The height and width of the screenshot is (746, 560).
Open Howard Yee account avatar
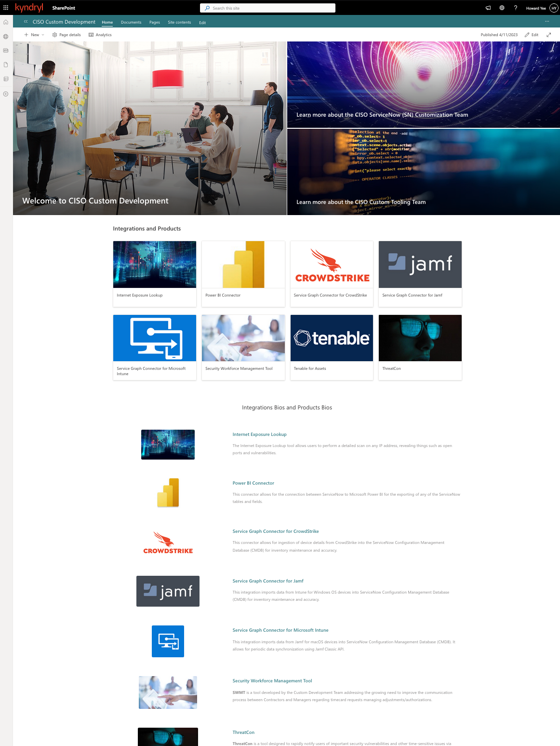(x=554, y=8)
